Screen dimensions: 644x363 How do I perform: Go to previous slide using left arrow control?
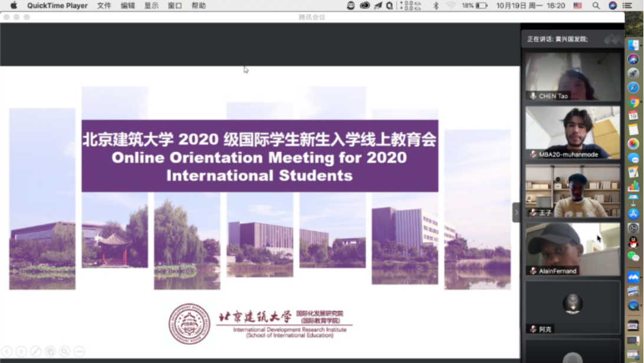click(6, 352)
